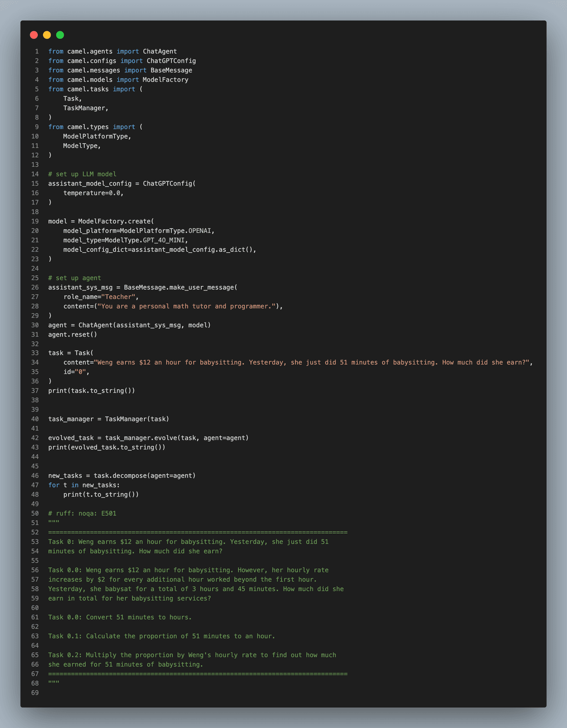Click TaskManager(task) on the task_manager line
This screenshot has height=728, width=567.
coord(137,419)
